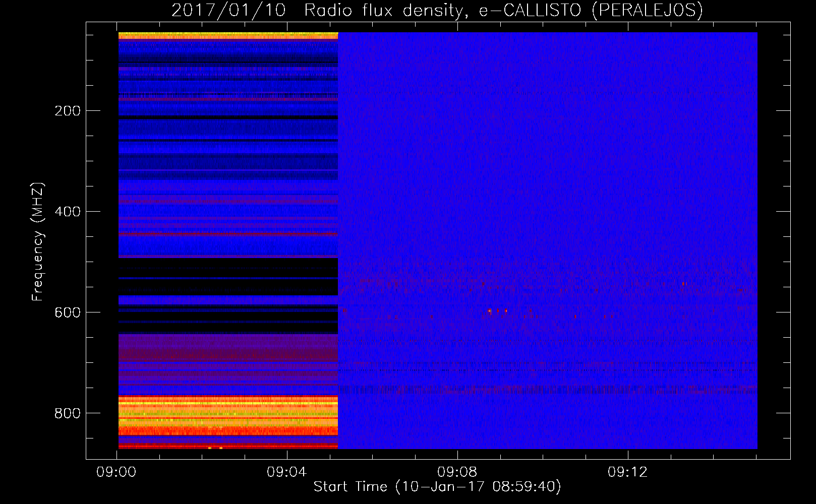Click the 09:08 time tick label
This screenshot has height=504, width=816.
(x=457, y=472)
